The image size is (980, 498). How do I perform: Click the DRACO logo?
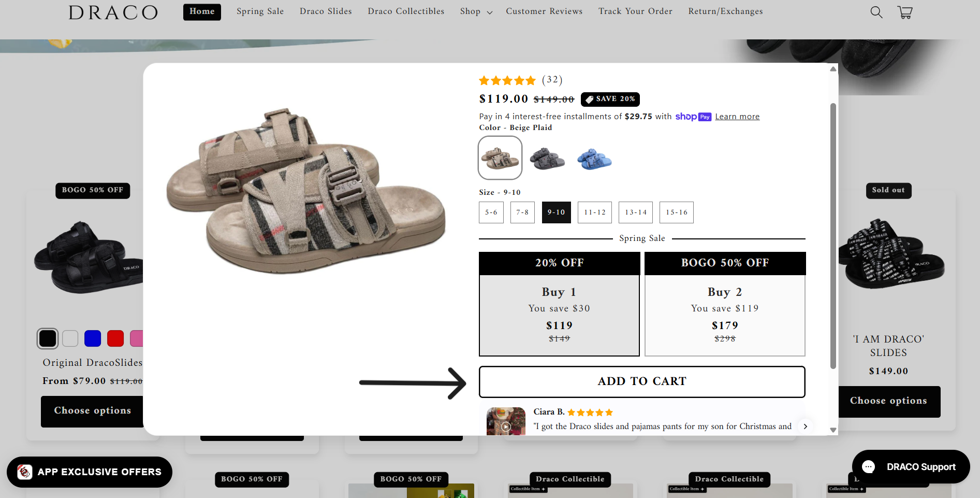coord(113,12)
